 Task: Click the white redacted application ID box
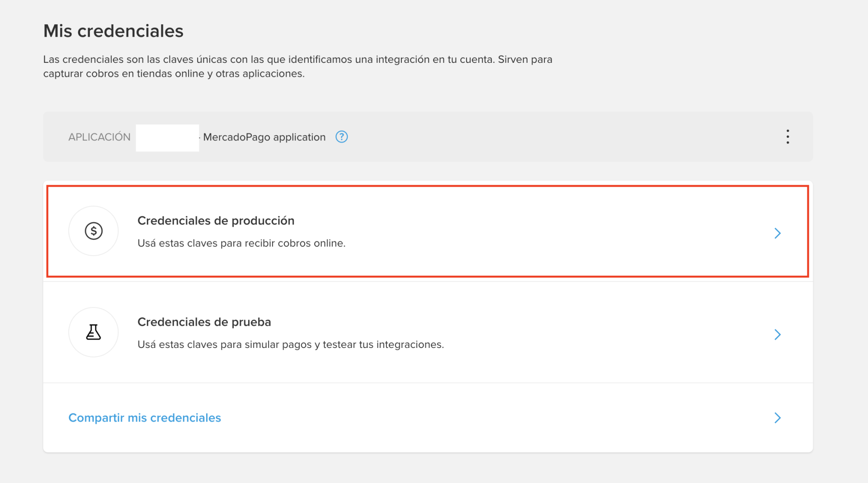pyautogui.click(x=167, y=138)
